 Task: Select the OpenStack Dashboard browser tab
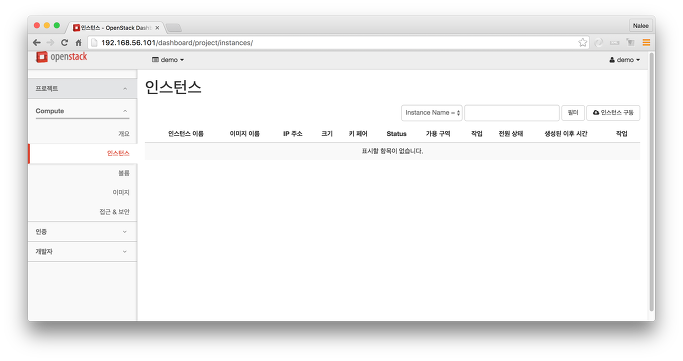[115, 28]
